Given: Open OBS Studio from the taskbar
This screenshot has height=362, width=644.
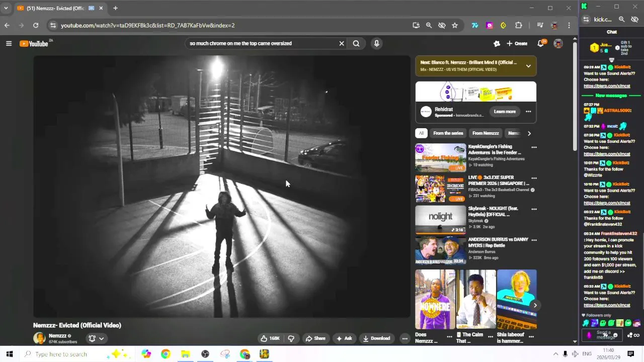Looking at the screenshot, I should click(205, 354).
